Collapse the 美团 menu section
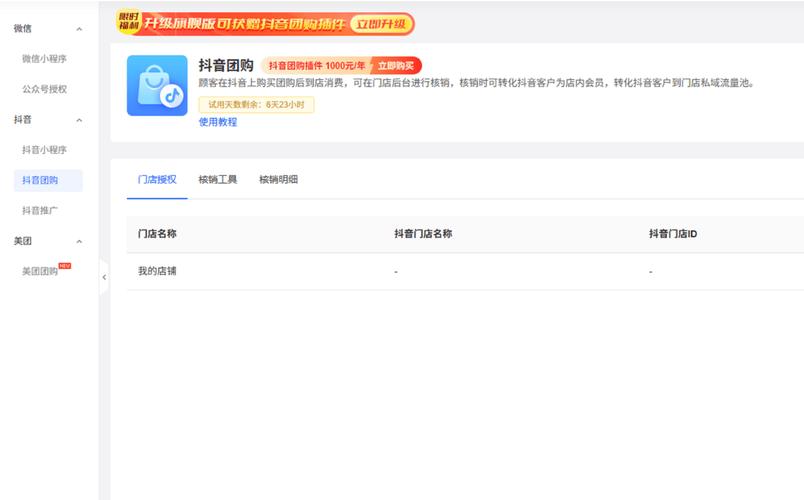 tap(79, 242)
